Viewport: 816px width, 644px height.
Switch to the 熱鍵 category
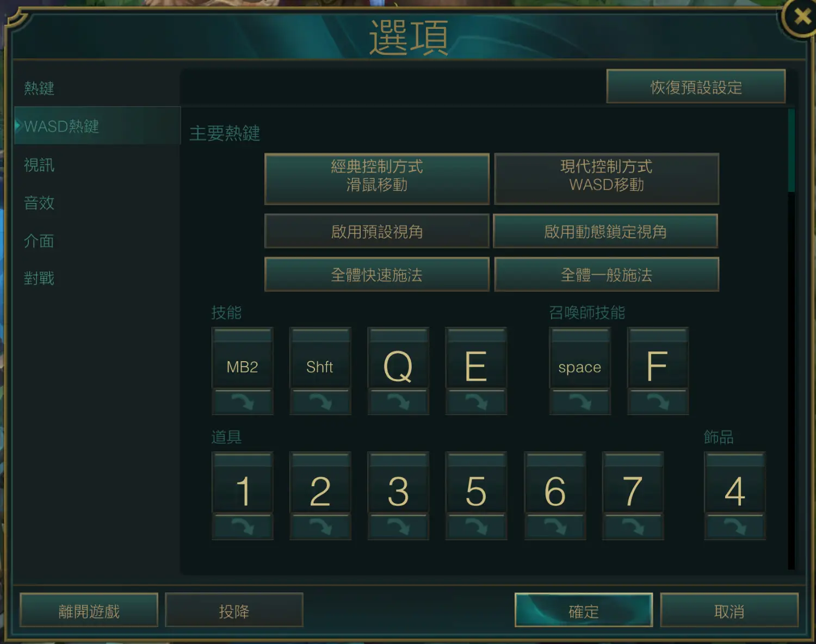(39, 88)
